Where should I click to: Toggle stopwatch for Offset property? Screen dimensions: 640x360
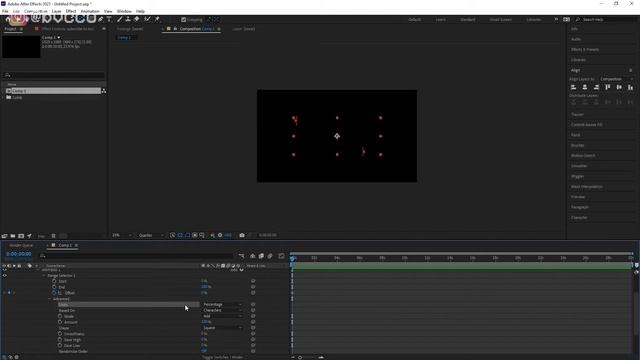pyautogui.click(x=54, y=293)
